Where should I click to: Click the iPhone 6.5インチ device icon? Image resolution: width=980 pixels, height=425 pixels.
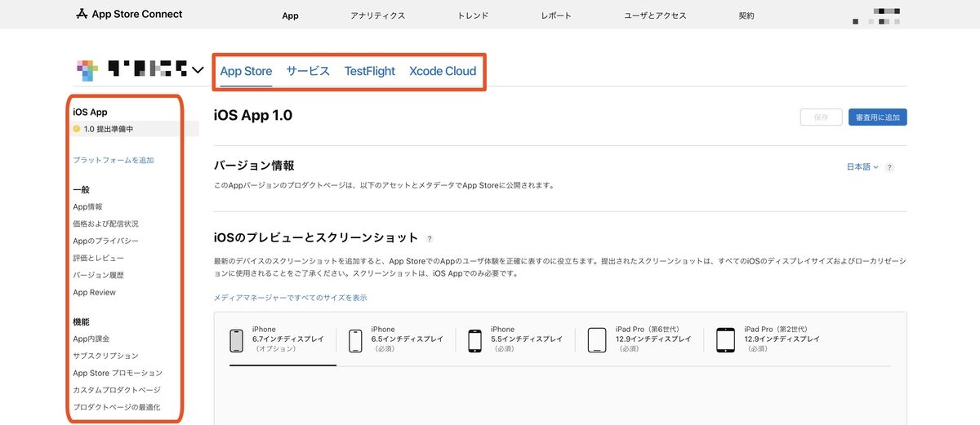[355, 340]
